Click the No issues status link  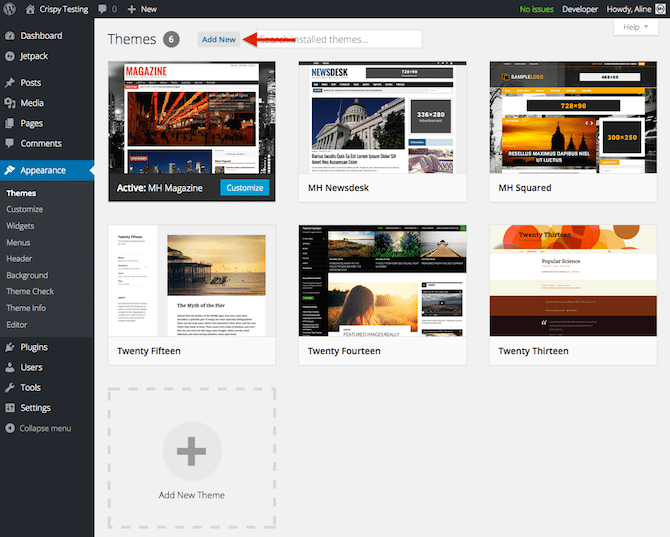coord(536,9)
